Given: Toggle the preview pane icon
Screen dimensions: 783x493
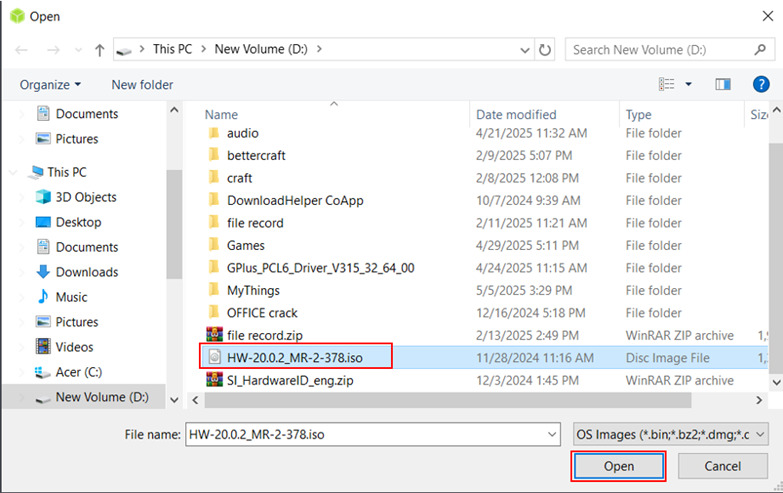Looking at the screenshot, I should click(723, 85).
